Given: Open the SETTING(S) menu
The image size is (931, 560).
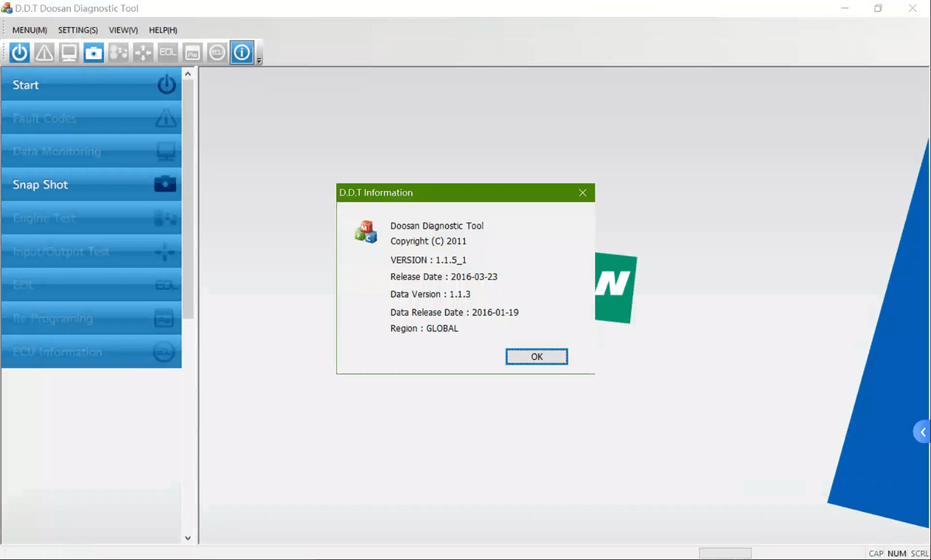Looking at the screenshot, I should (x=78, y=30).
